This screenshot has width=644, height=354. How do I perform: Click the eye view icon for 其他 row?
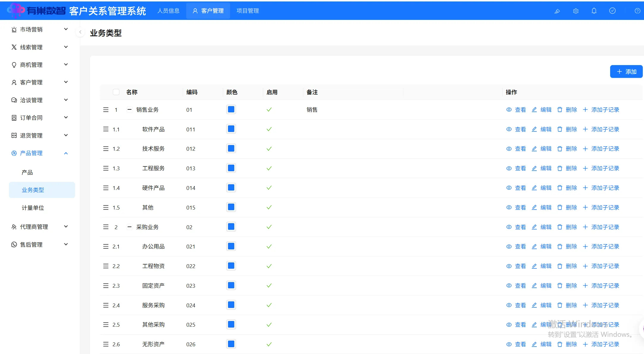click(x=509, y=207)
